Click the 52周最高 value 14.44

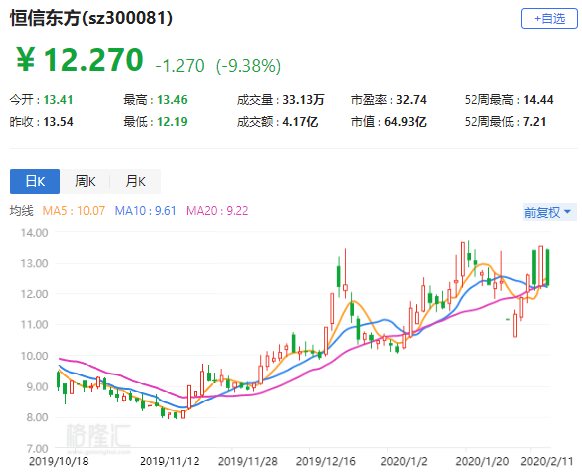[x=538, y=100]
